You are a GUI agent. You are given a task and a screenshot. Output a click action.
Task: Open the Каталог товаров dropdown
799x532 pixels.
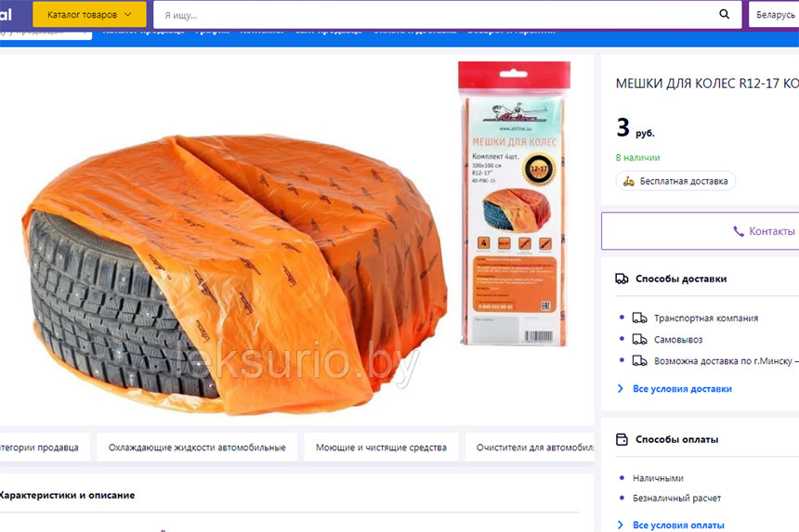(x=89, y=14)
